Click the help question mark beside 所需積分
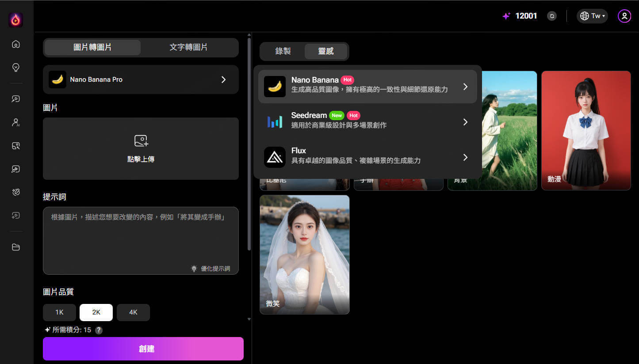Image resolution: width=639 pixels, height=364 pixels. [x=99, y=330]
